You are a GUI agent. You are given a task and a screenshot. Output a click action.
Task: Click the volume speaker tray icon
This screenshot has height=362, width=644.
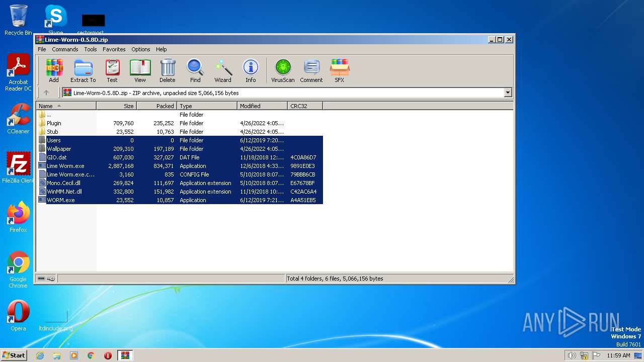[572, 355]
